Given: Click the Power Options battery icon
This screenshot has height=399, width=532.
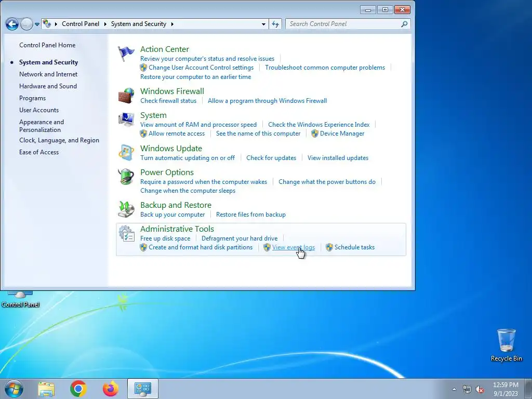Looking at the screenshot, I should [126, 177].
